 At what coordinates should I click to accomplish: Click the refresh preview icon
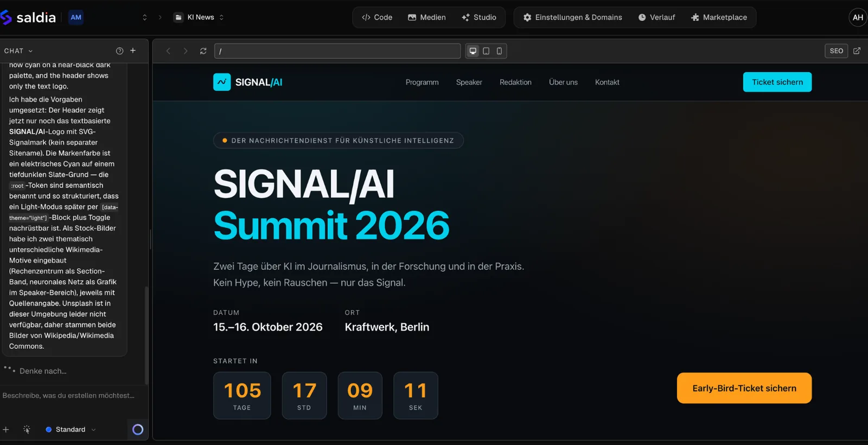coord(203,51)
